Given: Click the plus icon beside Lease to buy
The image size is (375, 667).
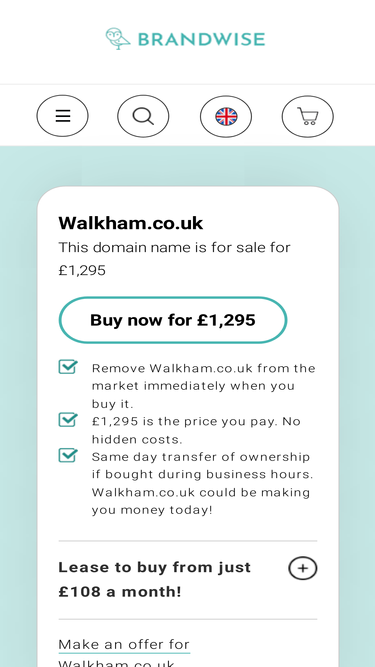Looking at the screenshot, I should [x=303, y=568].
